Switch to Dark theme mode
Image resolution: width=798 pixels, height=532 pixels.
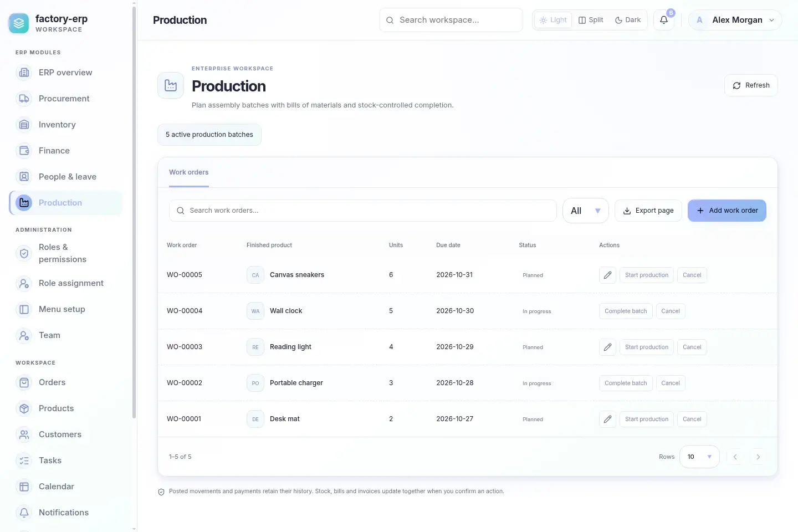pyautogui.click(x=627, y=20)
